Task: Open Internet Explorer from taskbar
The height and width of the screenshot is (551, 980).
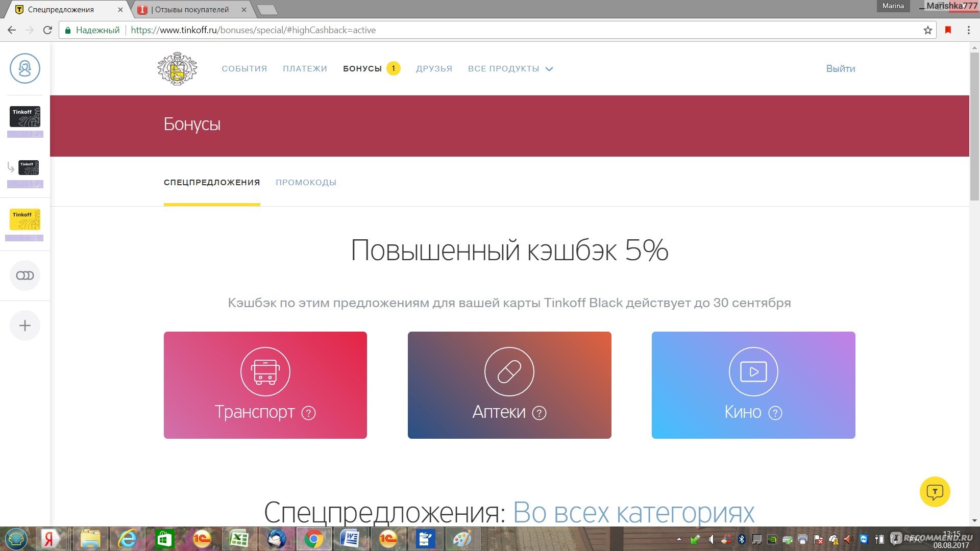Action: coord(128,539)
